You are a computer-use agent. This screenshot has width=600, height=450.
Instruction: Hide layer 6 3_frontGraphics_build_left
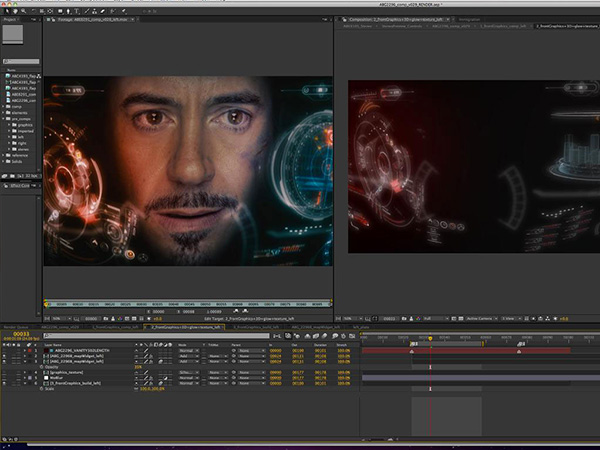4,383
